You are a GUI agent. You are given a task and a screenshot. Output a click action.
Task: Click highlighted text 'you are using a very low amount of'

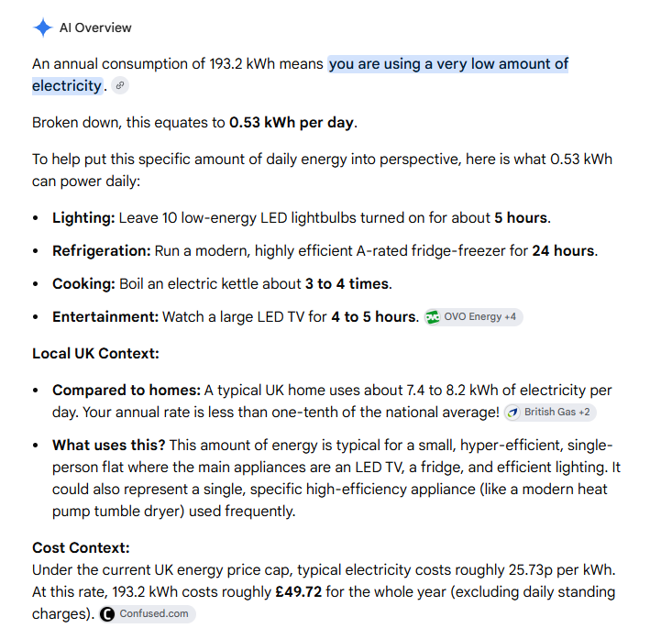point(448,64)
